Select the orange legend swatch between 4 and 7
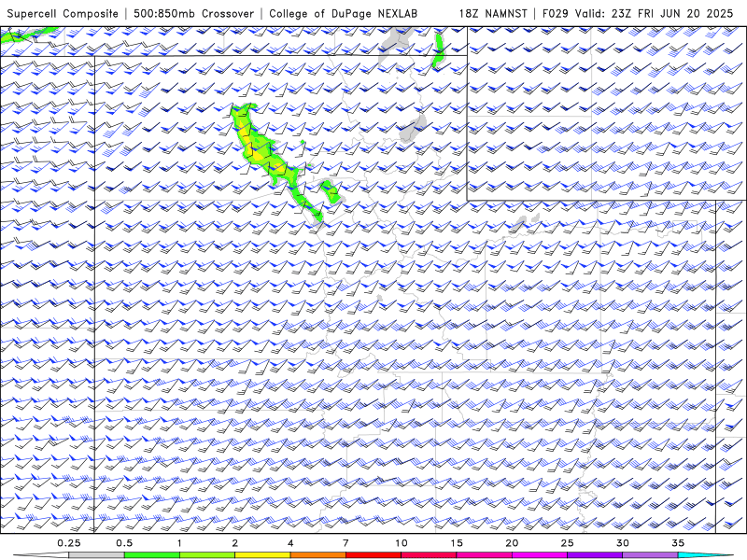The width and height of the screenshot is (747, 560). [317, 555]
